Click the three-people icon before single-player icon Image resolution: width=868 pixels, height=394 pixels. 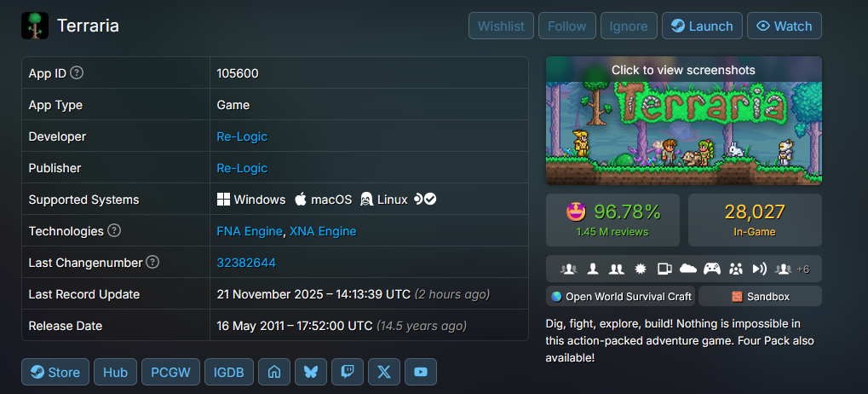click(x=568, y=269)
